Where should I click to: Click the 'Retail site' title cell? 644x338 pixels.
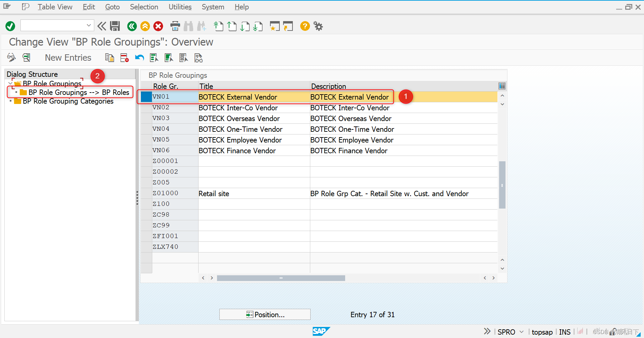click(x=254, y=193)
